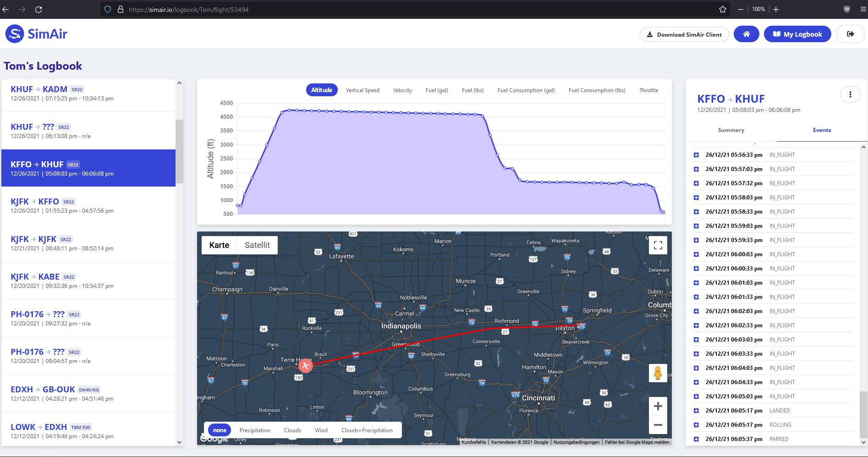This screenshot has height=457, width=868.
Task: Click Download SimAir Client button
Action: 684,34
